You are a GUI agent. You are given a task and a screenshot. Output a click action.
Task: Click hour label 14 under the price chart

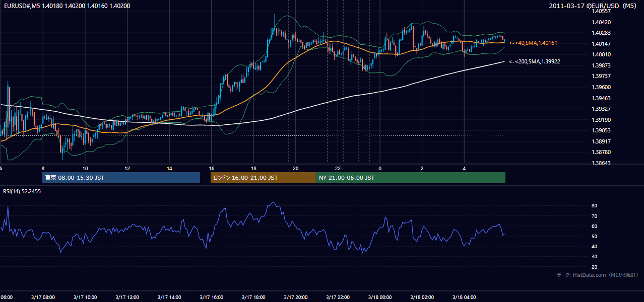click(x=169, y=168)
